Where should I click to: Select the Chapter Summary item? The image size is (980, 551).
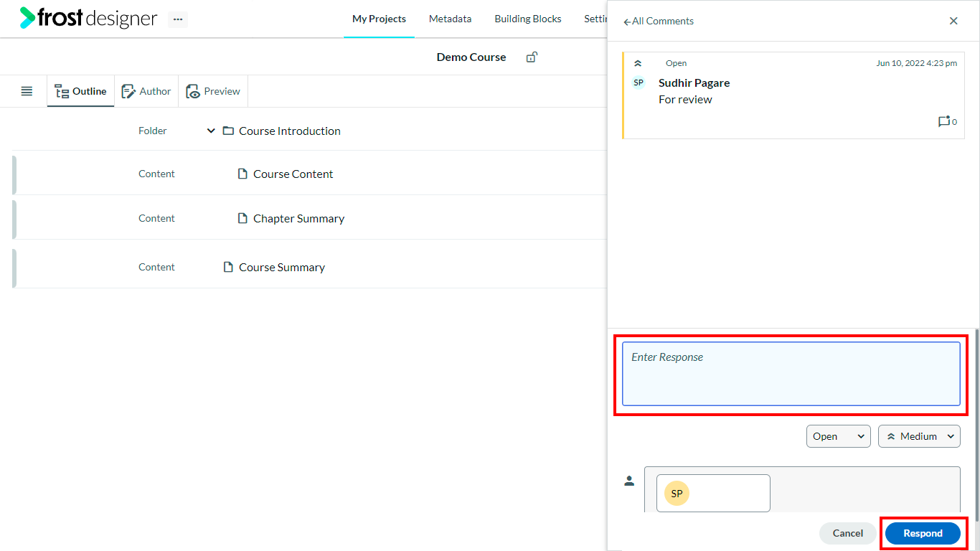coord(298,218)
